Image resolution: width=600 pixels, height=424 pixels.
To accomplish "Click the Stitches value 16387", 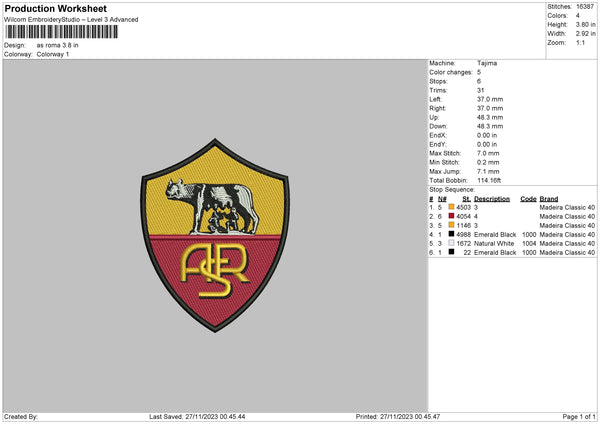I will 585,7.
